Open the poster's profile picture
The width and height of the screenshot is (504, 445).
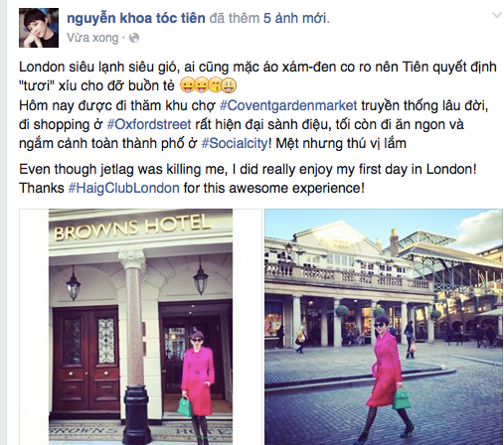(x=39, y=28)
